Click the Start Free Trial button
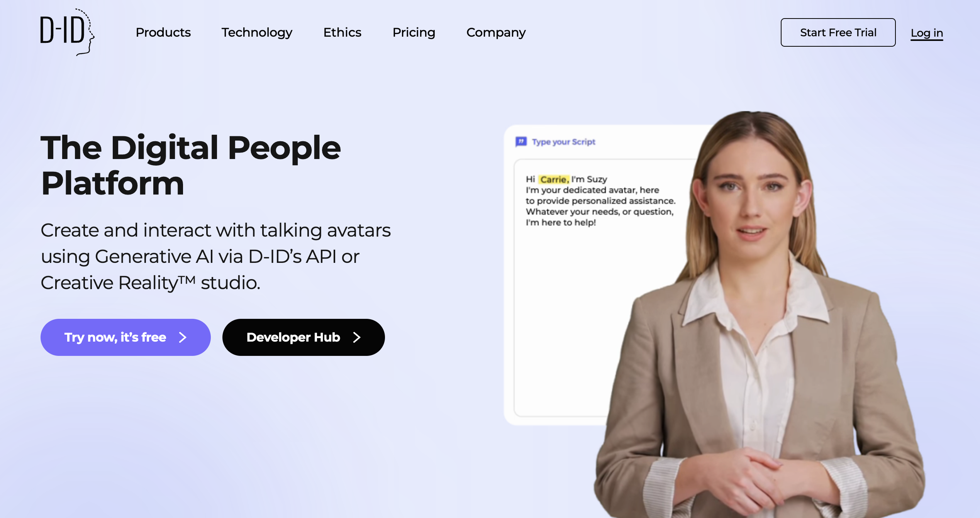 (838, 32)
